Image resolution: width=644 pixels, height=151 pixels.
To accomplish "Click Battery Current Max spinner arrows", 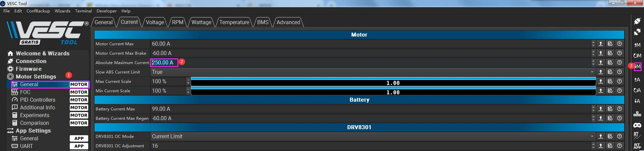I will point(593,109).
